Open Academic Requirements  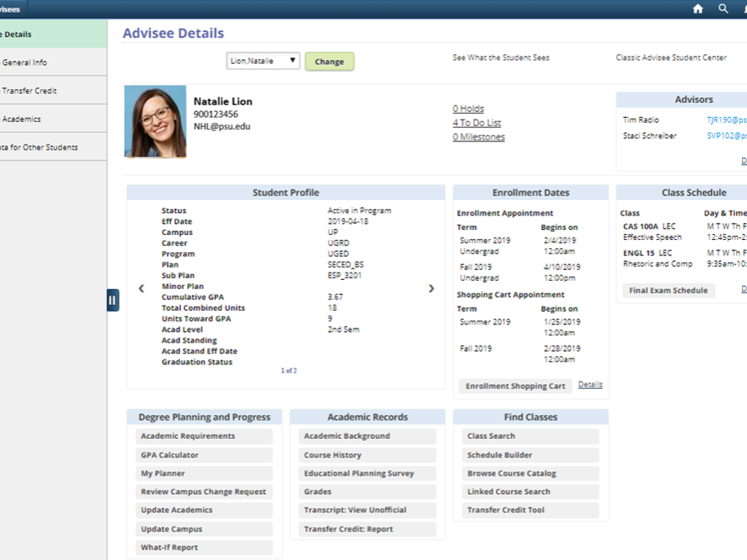tap(204, 436)
